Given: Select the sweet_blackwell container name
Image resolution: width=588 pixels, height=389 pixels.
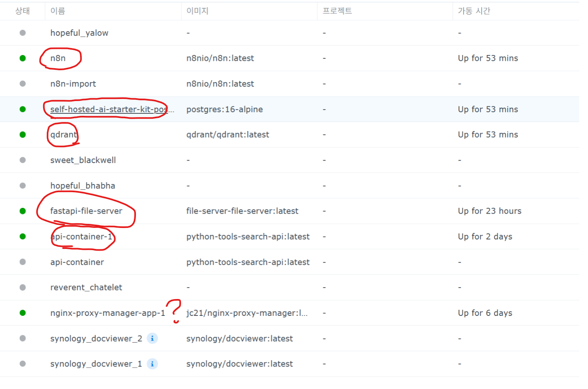Looking at the screenshot, I should click(x=83, y=160).
